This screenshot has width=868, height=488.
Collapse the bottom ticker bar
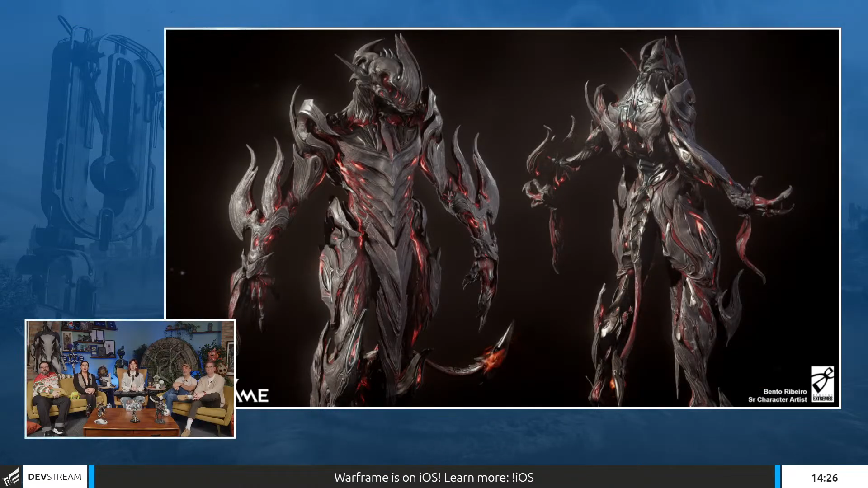click(434, 477)
